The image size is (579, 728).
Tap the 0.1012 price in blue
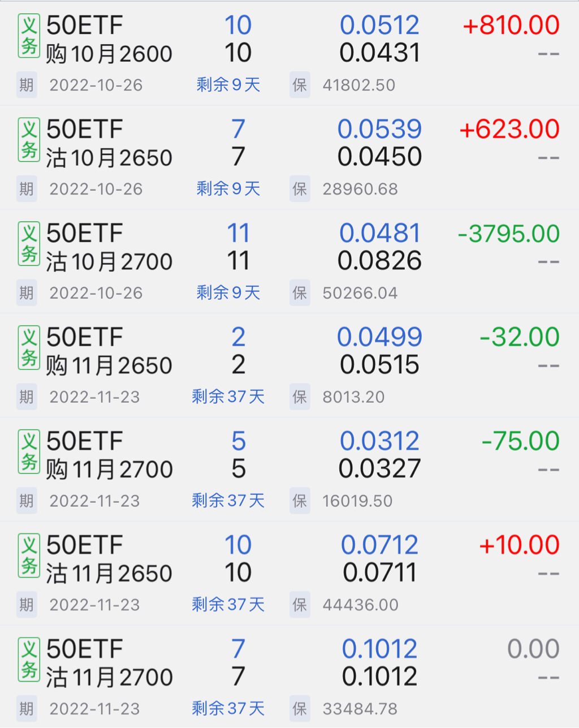379,649
